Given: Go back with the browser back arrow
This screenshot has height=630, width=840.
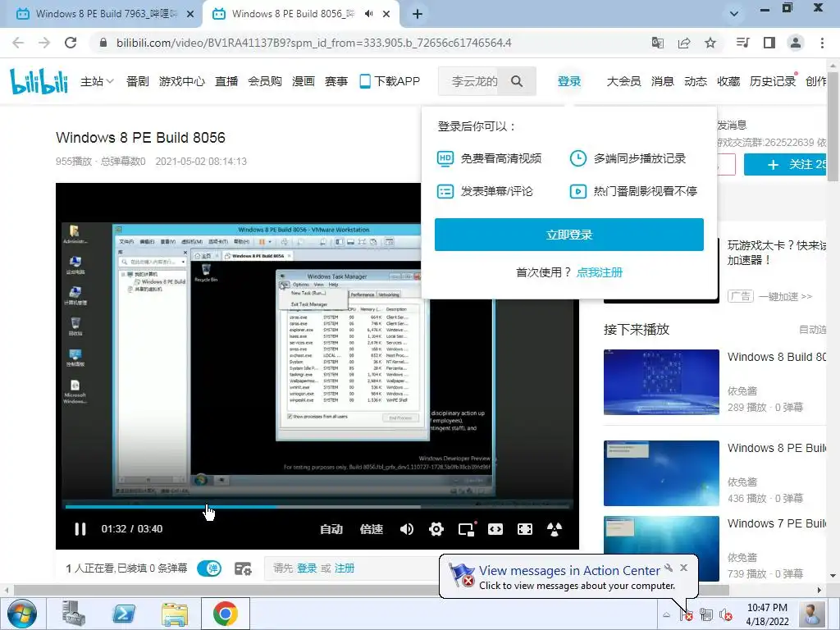Looking at the screenshot, I should tap(18, 43).
